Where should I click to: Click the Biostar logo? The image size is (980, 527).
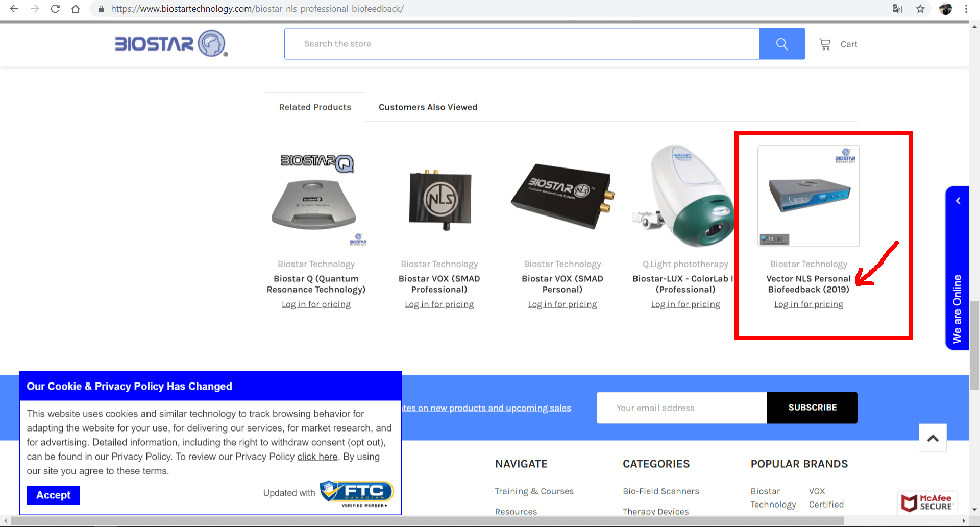171,44
